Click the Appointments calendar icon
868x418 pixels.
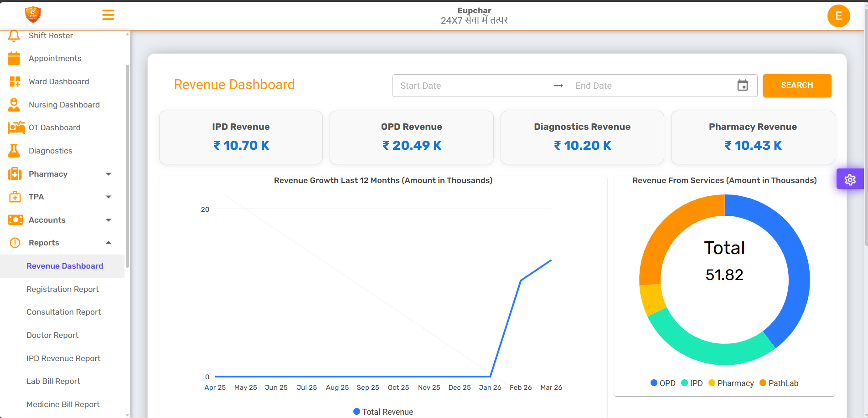tap(14, 58)
